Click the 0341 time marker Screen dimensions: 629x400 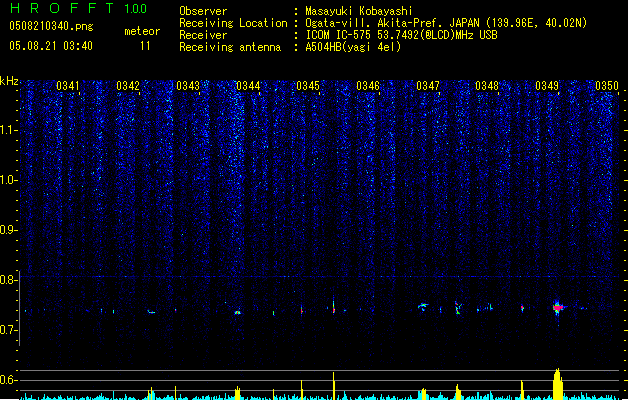(x=68, y=86)
